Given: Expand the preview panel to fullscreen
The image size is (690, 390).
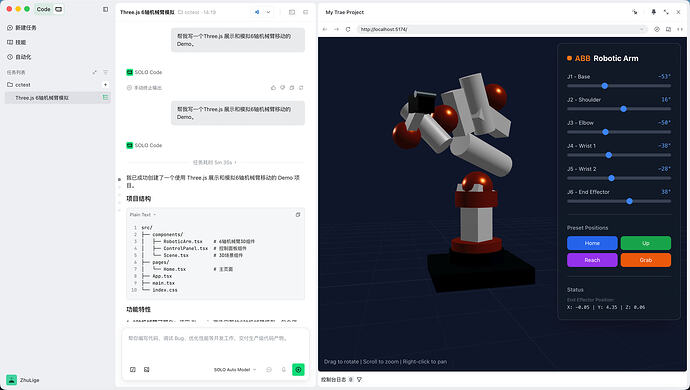Looking at the screenshot, I should (x=666, y=12).
